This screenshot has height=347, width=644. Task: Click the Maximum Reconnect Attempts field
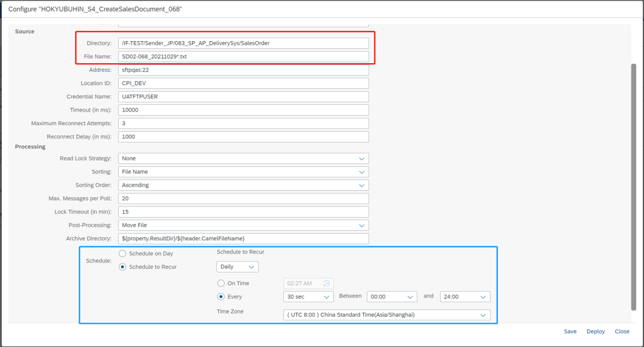(243, 123)
